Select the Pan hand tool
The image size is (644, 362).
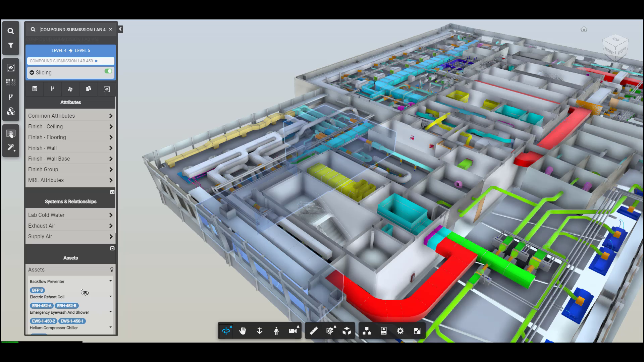[x=243, y=331]
